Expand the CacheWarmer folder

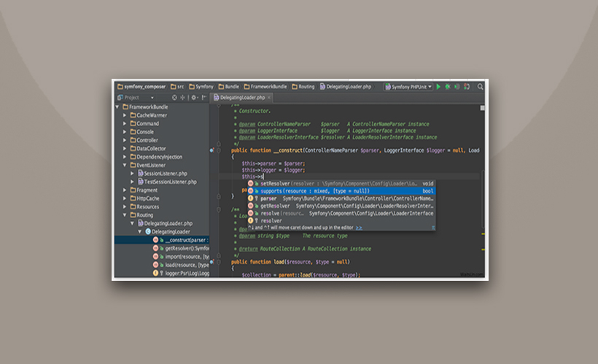coord(125,115)
